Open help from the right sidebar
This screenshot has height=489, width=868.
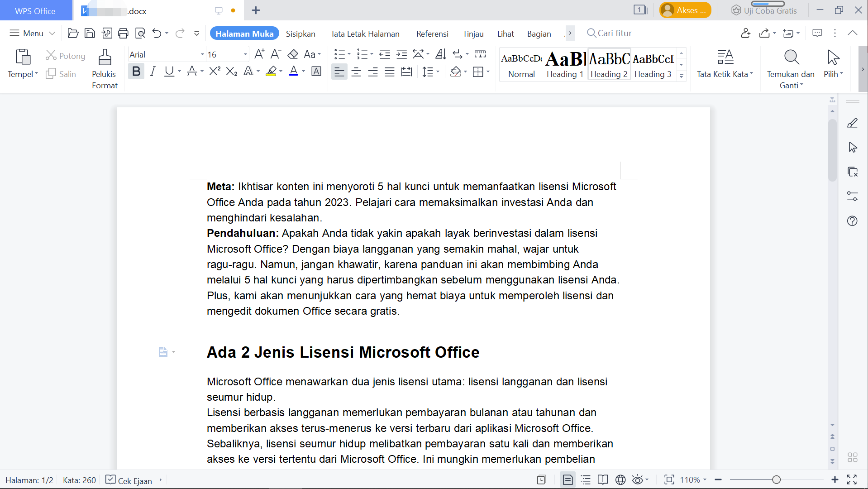pos(852,221)
